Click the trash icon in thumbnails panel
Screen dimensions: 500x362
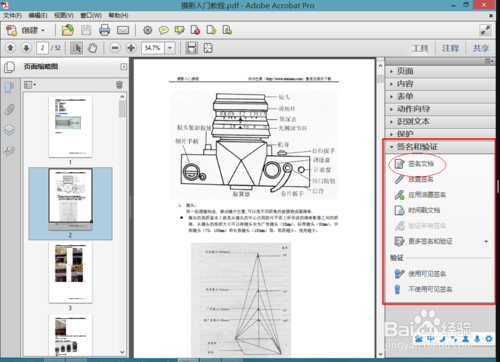coord(119,85)
